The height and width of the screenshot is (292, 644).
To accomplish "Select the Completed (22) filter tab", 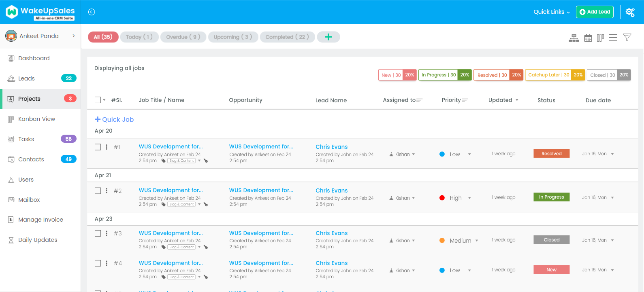I will pos(287,37).
